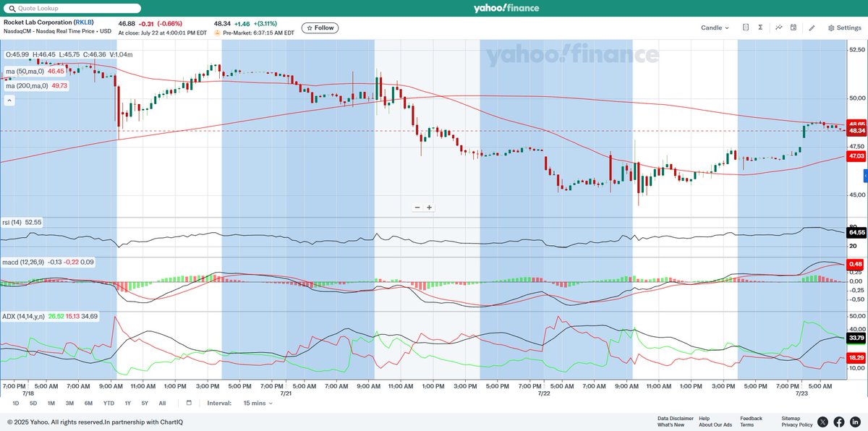Select the 1Y range
This screenshot has width=868, height=431.
pos(128,403)
